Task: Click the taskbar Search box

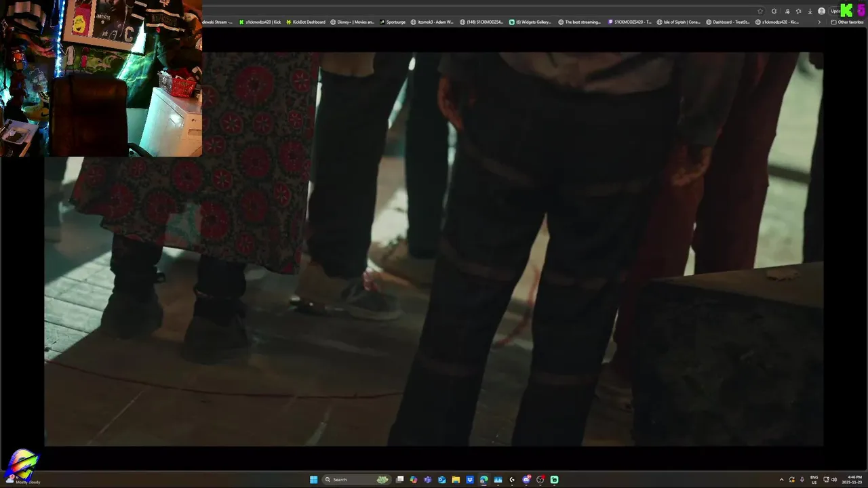Action: click(357, 480)
